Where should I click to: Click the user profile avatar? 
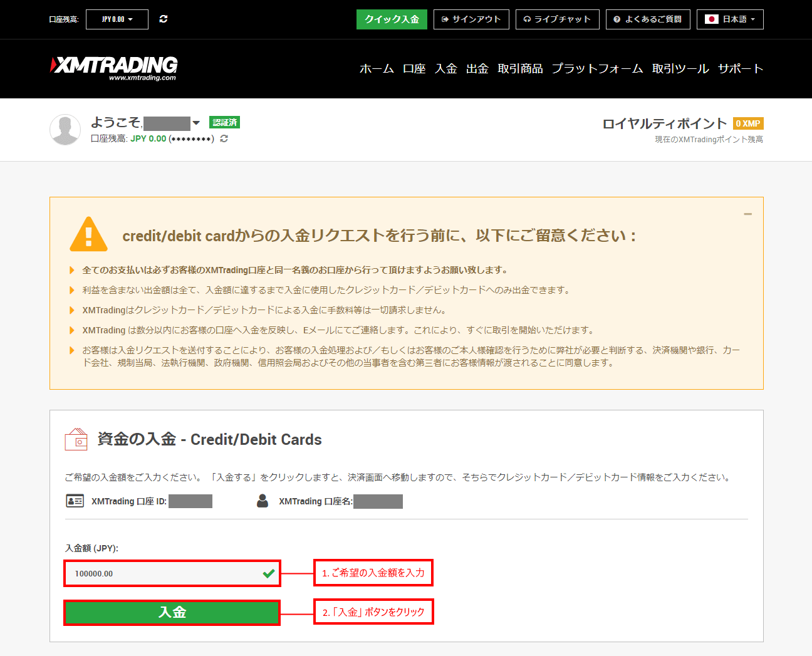65,130
